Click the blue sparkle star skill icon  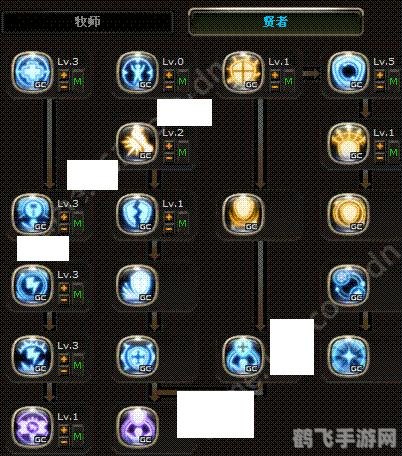[348, 356]
